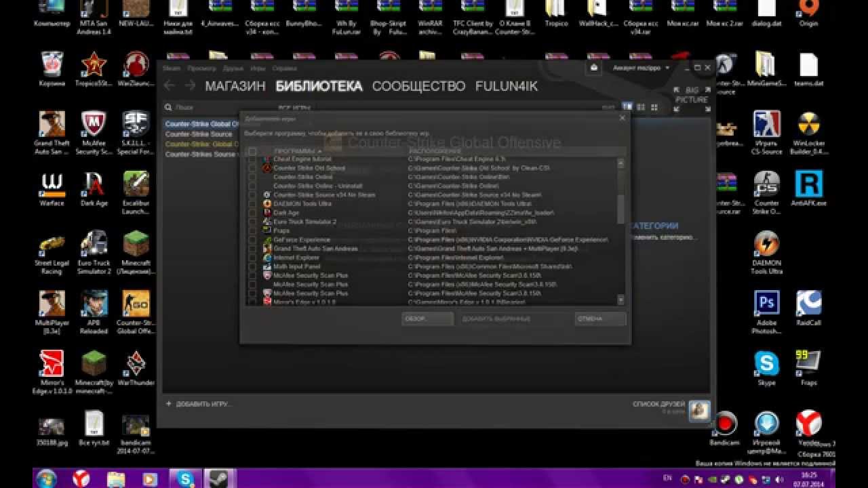
Task: Click the Steam back navigation arrow
Action: [x=170, y=86]
